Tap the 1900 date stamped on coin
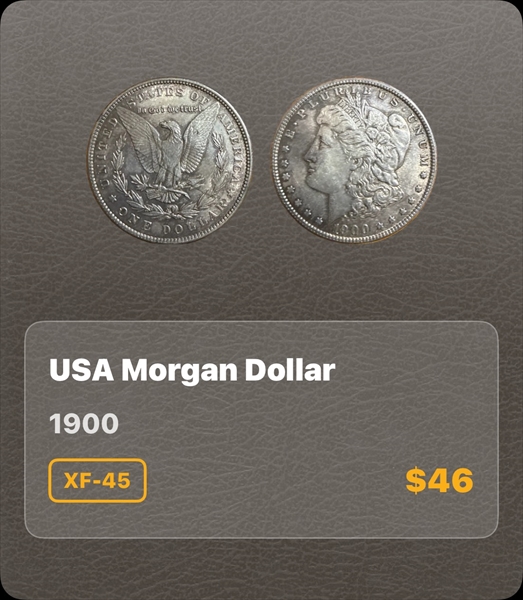The image size is (523, 600). tap(353, 229)
